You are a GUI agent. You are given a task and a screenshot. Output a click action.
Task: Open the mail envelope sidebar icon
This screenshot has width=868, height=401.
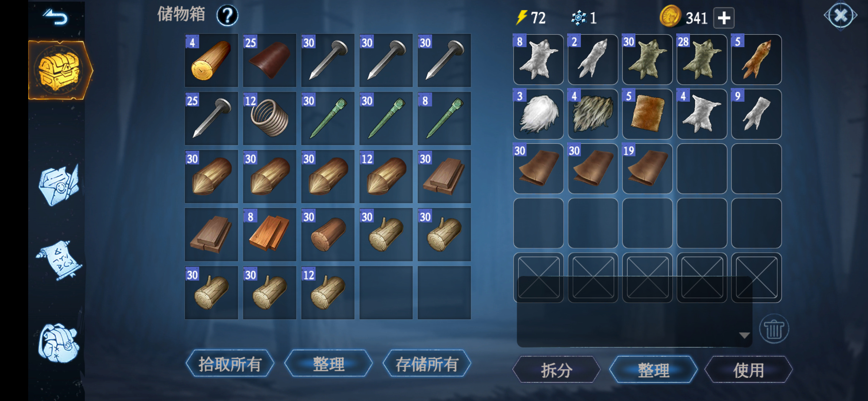pos(59,185)
